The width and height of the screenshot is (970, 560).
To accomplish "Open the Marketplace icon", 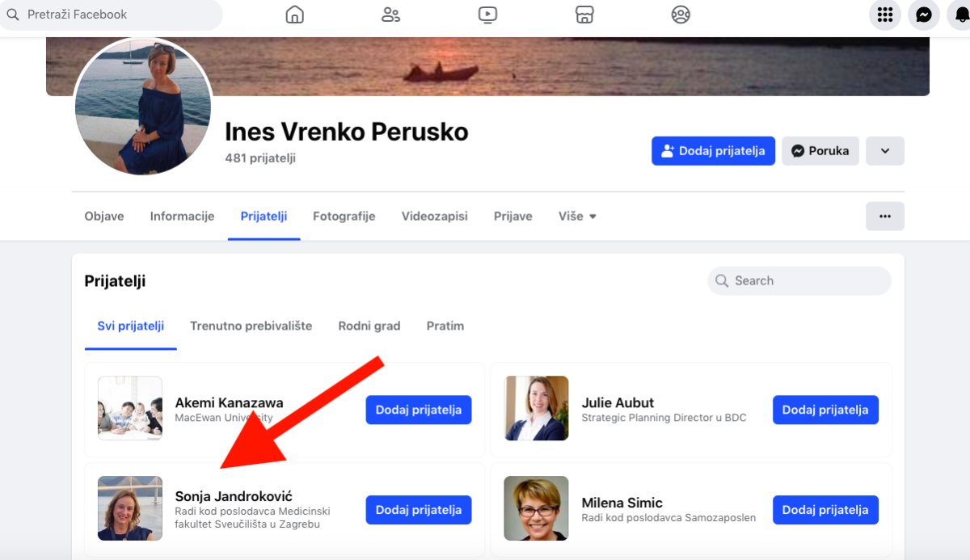I will pyautogui.click(x=584, y=15).
